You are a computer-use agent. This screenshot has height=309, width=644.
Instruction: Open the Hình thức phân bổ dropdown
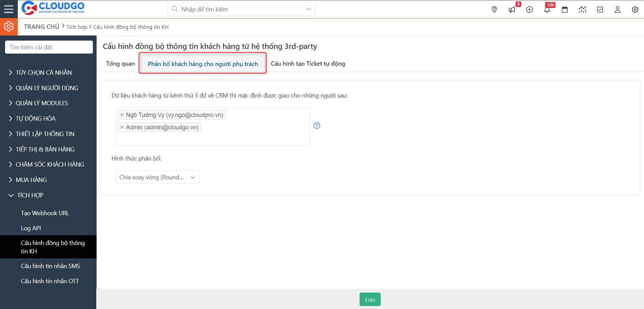pos(157,177)
